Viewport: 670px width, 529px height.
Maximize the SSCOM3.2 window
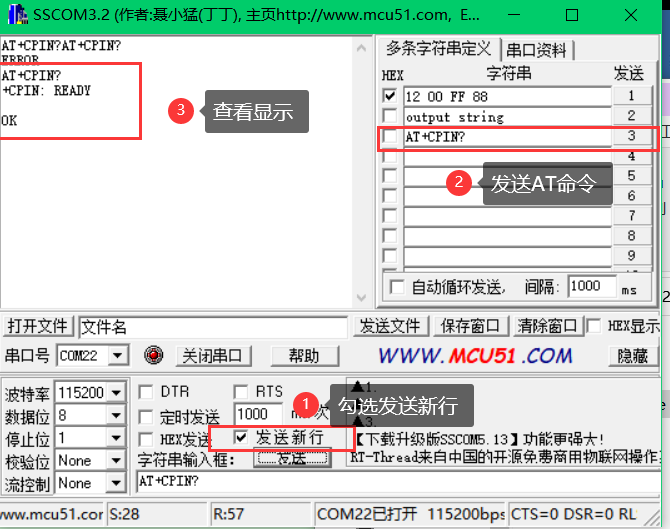(572, 15)
